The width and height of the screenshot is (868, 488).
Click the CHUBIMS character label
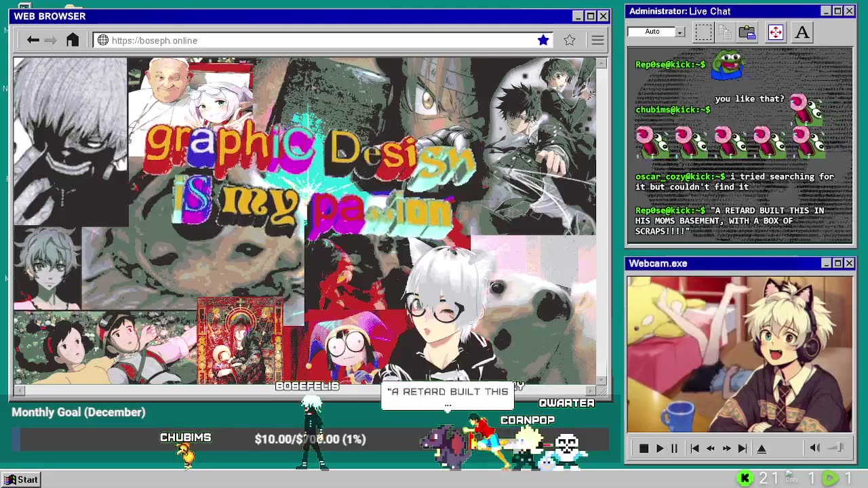[185, 437]
